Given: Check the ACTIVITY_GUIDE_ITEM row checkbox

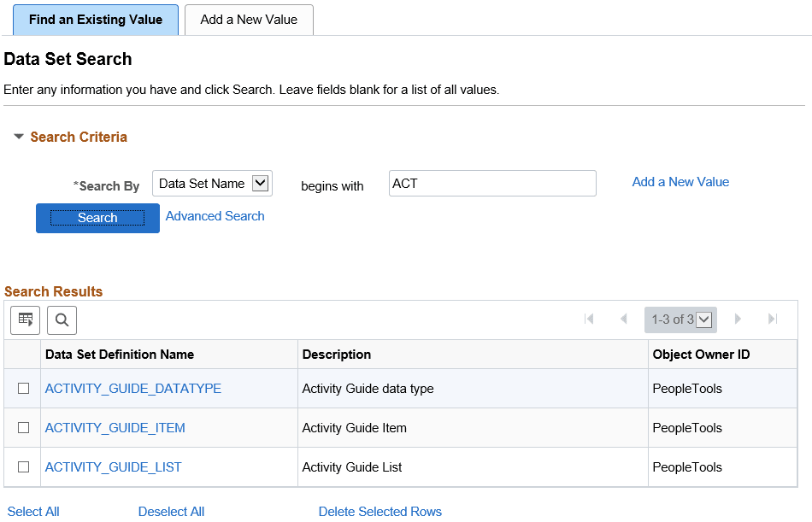Looking at the screenshot, I should pyautogui.click(x=22, y=427).
